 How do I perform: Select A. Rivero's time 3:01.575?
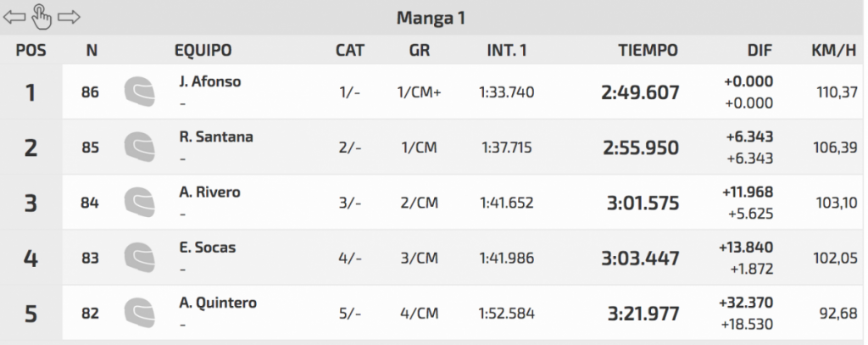(643, 203)
